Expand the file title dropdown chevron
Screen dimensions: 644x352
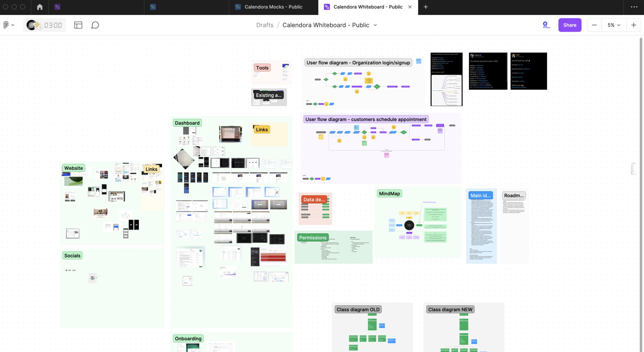pyautogui.click(x=375, y=25)
